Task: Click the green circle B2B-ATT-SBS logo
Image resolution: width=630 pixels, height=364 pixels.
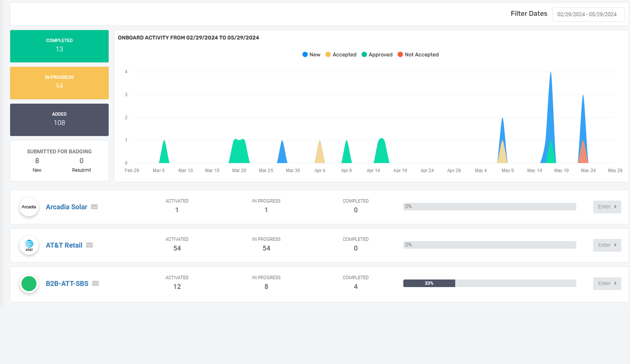Action: coord(29,283)
